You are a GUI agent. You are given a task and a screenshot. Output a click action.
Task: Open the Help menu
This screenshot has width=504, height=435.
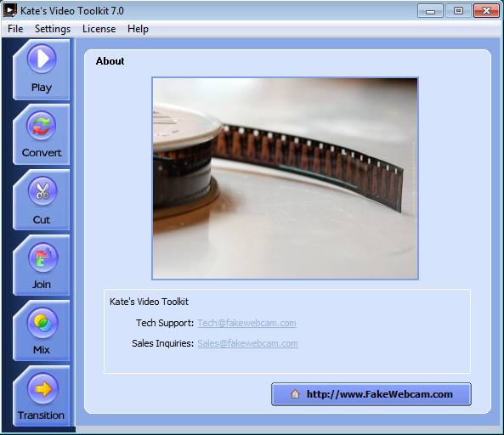click(138, 29)
